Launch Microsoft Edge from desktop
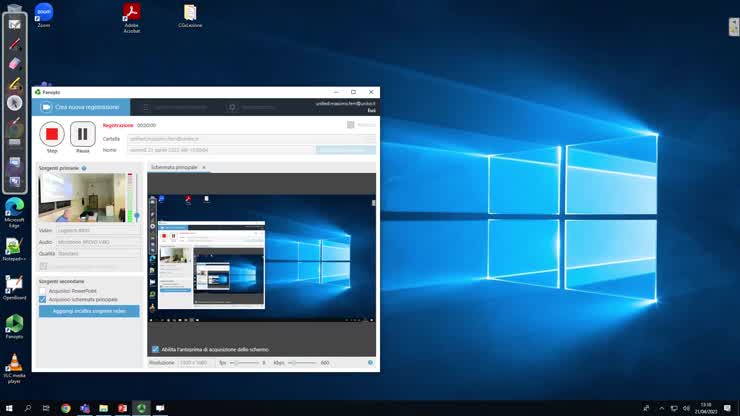The height and width of the screenshot is (416, 740). click(15, 206)
